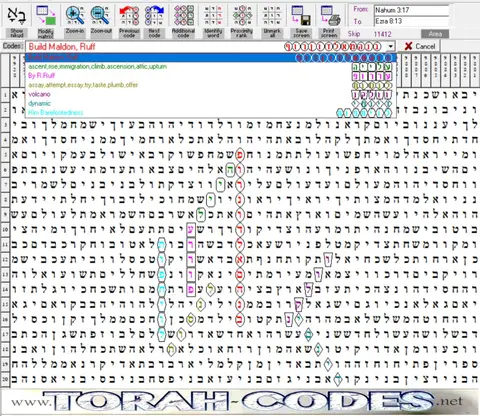Screen dimensions: 480x416
Task: Click the 'Proximity rank' text label button
Action: (242, 33)
